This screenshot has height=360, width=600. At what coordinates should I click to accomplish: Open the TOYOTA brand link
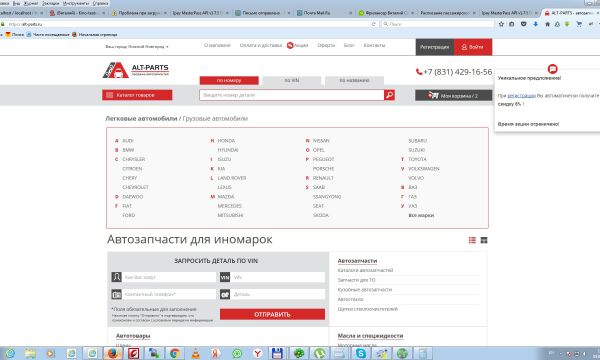coord(417,159)
